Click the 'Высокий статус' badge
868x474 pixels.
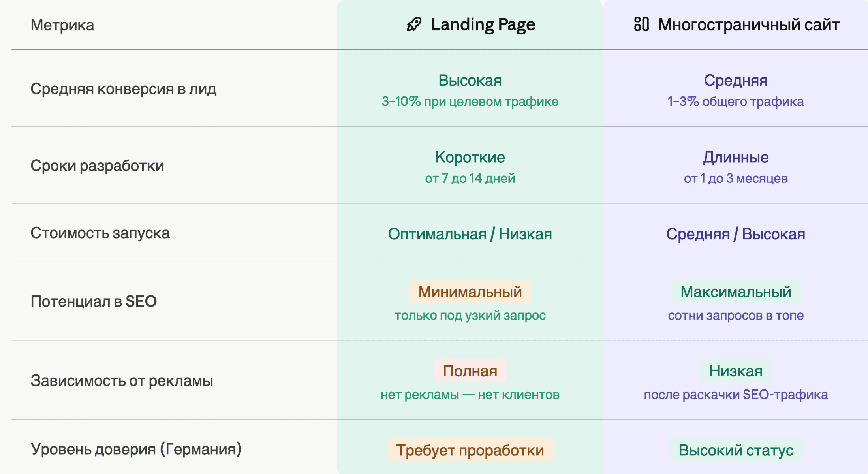[736, 450]
